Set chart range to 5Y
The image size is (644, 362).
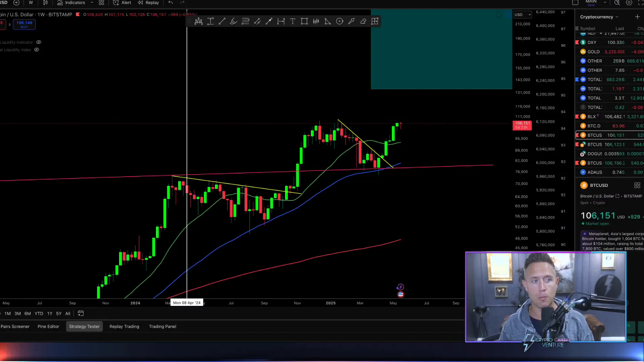[59, 314]
